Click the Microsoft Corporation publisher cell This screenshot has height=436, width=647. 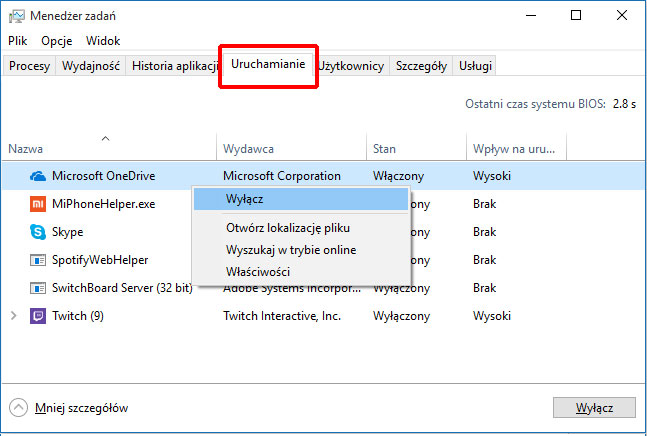(282, 176)
